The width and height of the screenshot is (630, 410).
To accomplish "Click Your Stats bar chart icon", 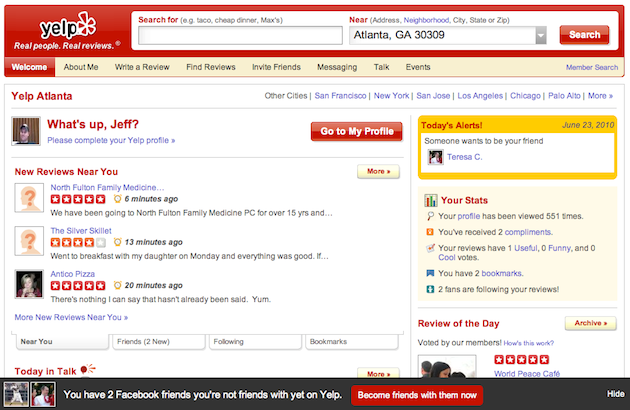I will [431, 200].
